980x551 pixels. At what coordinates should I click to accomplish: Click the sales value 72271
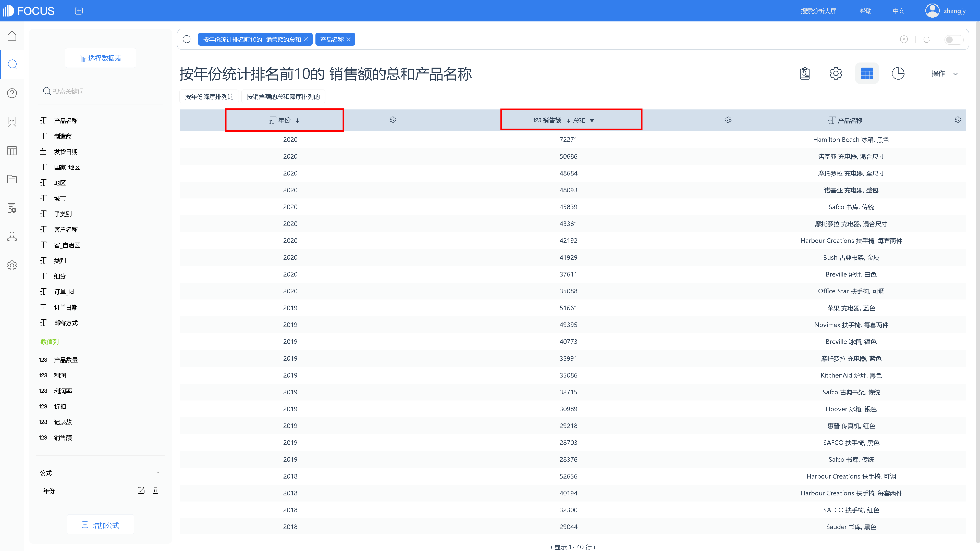(x=568, y=140)
